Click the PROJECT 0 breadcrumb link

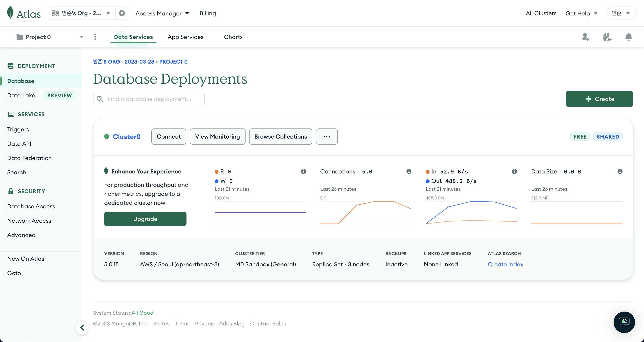(173, 62)
